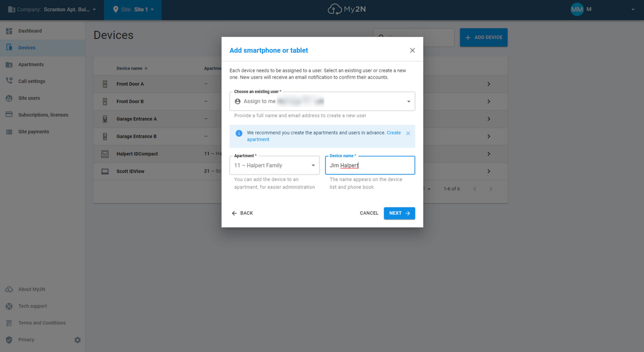Open Tech support link
Viewport: 644px width, 352px height.
(33, 306)
